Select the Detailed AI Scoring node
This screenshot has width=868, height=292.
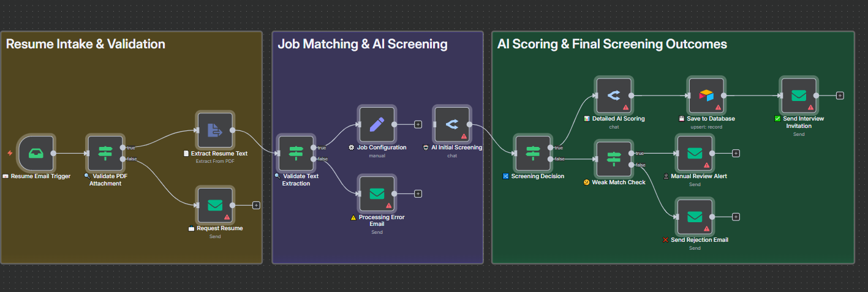[614, 95]
